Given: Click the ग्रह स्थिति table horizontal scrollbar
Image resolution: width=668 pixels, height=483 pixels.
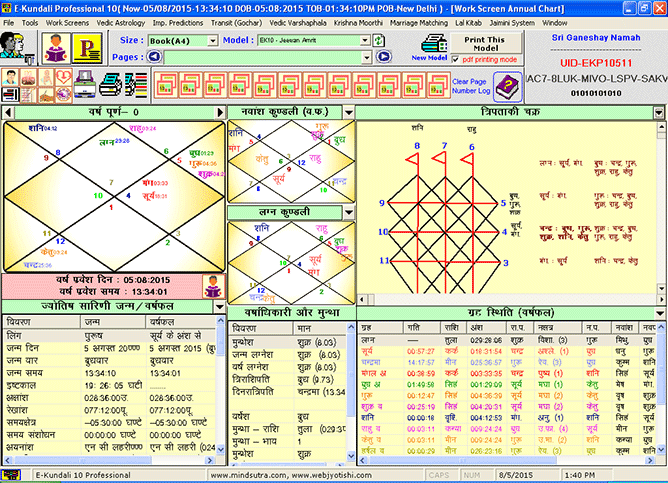Looking at the screenshot, I should click(x=507, y=460).
